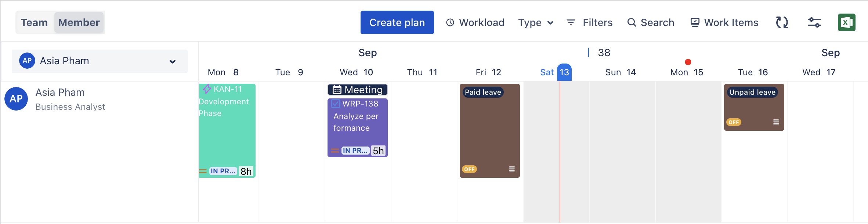Switch to Member view
Viewport: 868px width, 224px height.
[79, 22]
